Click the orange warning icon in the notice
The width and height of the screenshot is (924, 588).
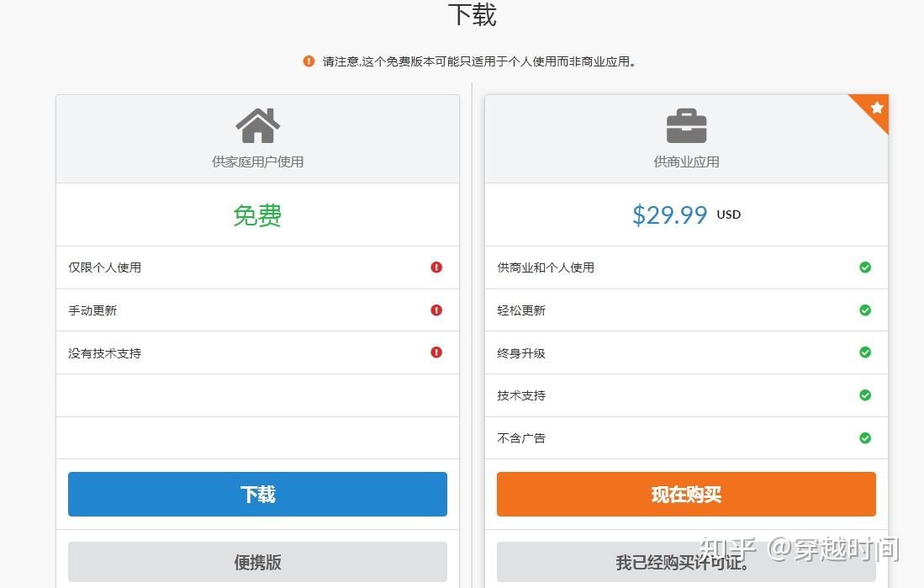[308, 61]
